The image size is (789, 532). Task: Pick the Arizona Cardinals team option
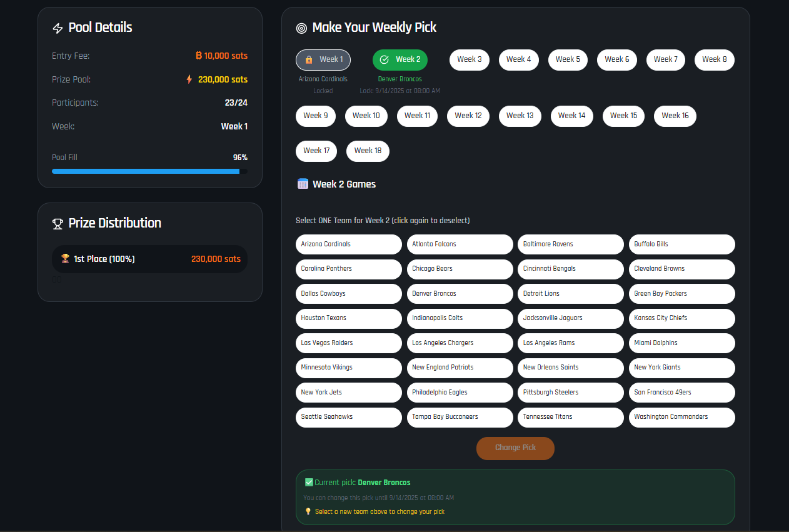349,244
